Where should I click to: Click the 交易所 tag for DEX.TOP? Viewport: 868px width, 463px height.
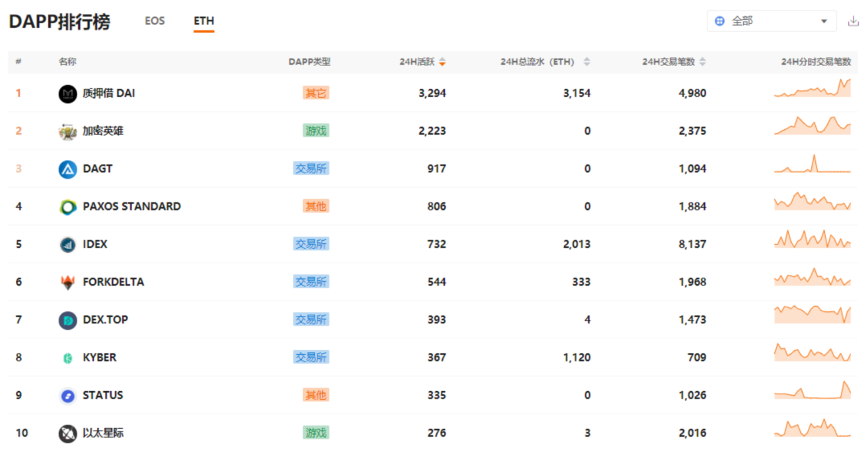pos(311,319)
